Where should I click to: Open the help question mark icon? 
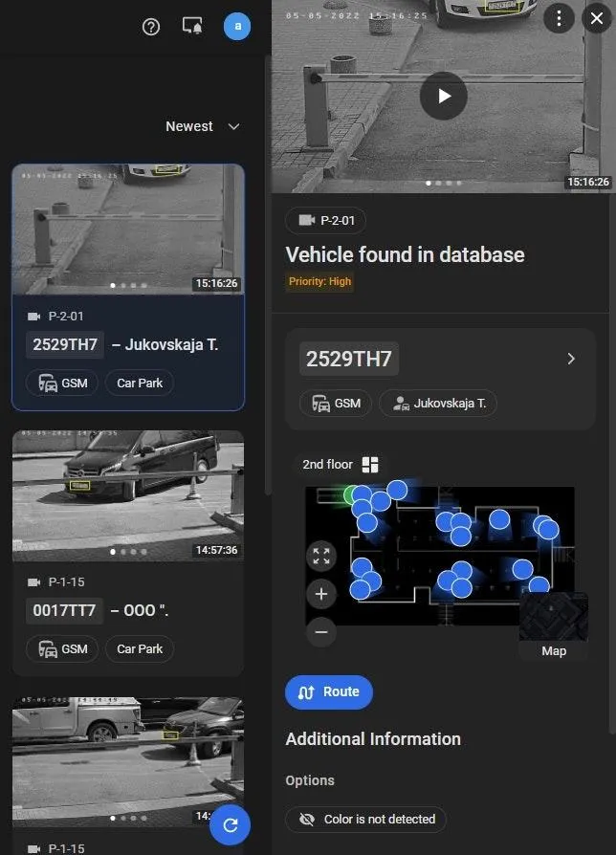(151, 26)
